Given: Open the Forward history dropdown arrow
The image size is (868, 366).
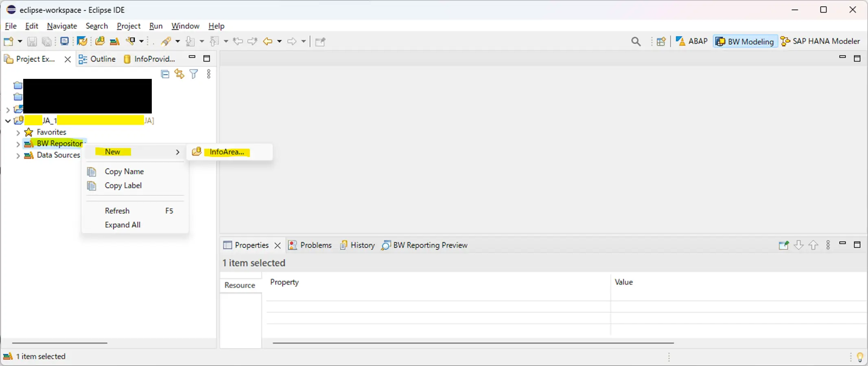Looking at the screenshot, I should [304, 41].
